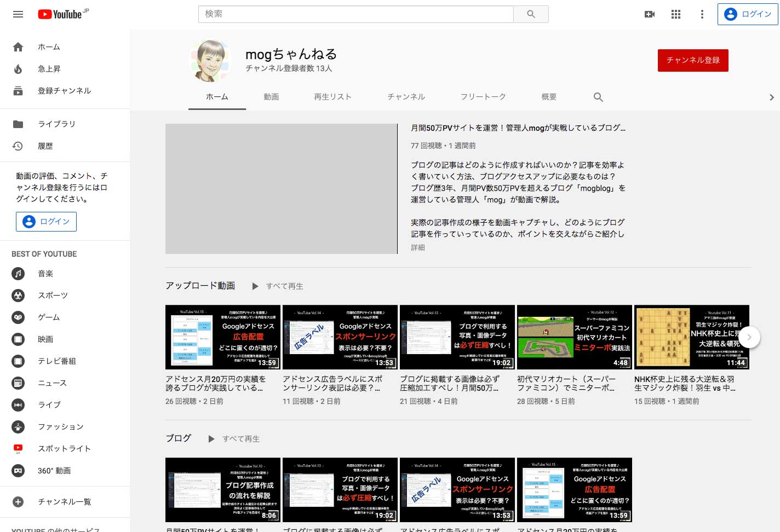Open 360° 動画 category
This screenshot has height=532, width=780.
(x=65, y=471)
